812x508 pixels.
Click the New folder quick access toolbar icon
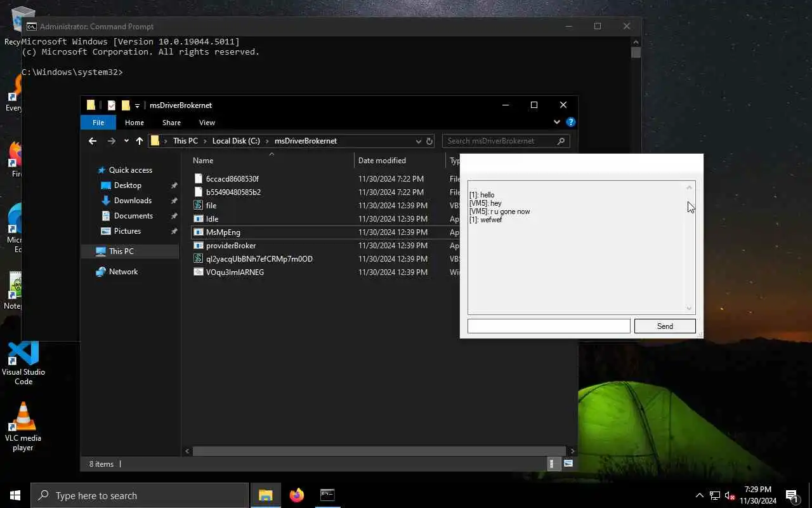click(x=126, y=105)
